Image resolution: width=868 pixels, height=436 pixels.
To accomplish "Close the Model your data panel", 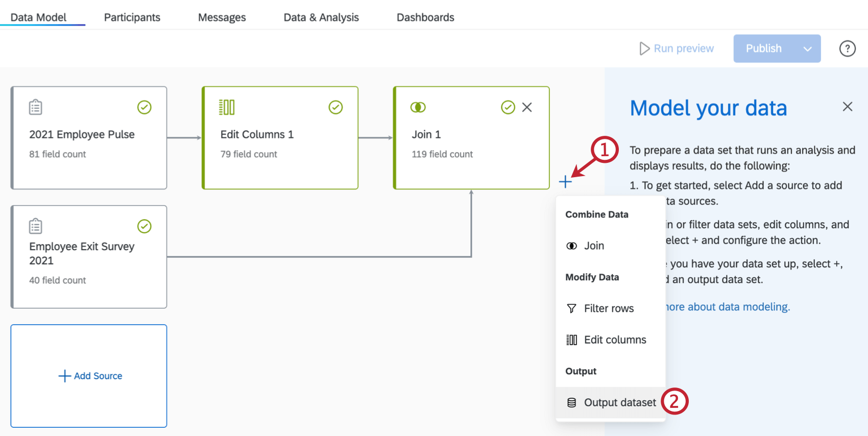I will [848, 106].
